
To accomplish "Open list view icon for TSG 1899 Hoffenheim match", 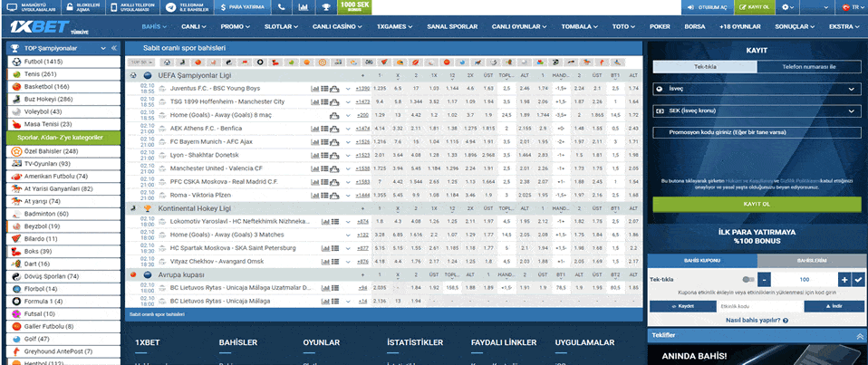I will (x=325, y=101).
